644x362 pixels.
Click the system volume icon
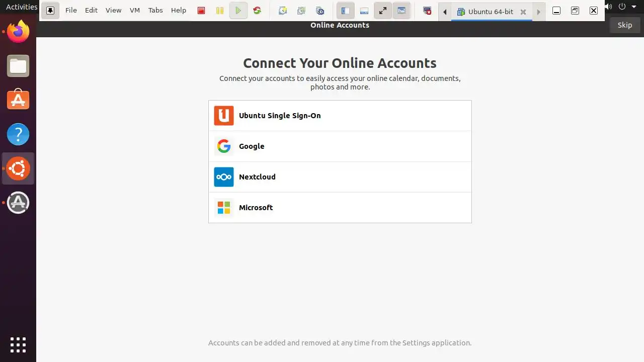pos(609,7)
